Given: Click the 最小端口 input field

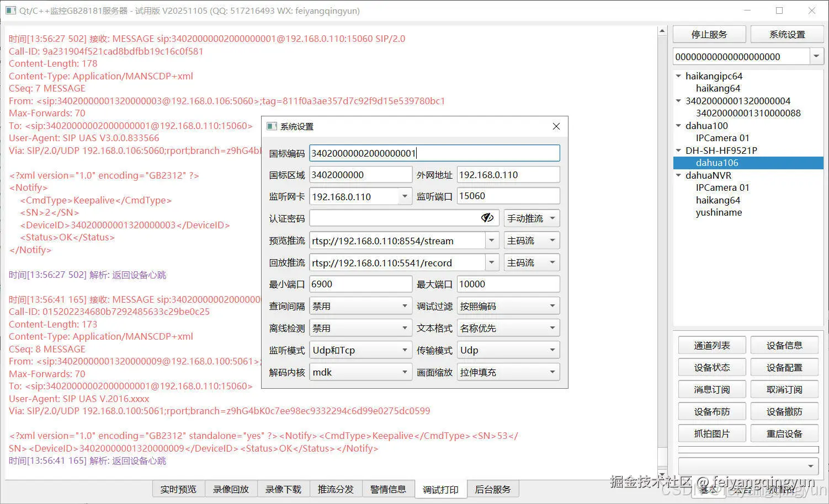Looking at the screenshot, I should (x=360, y=284).
